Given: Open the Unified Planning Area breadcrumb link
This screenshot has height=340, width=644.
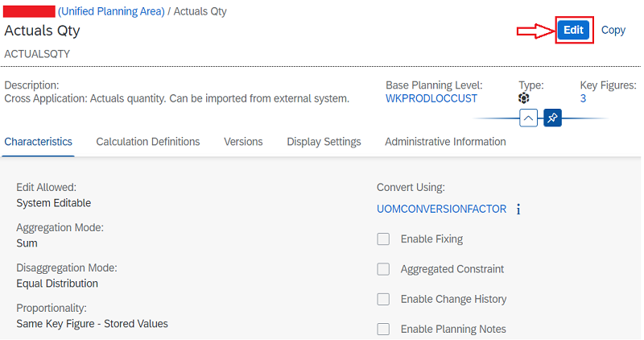Looking at the screenshot, I should (x=111, y=11).
